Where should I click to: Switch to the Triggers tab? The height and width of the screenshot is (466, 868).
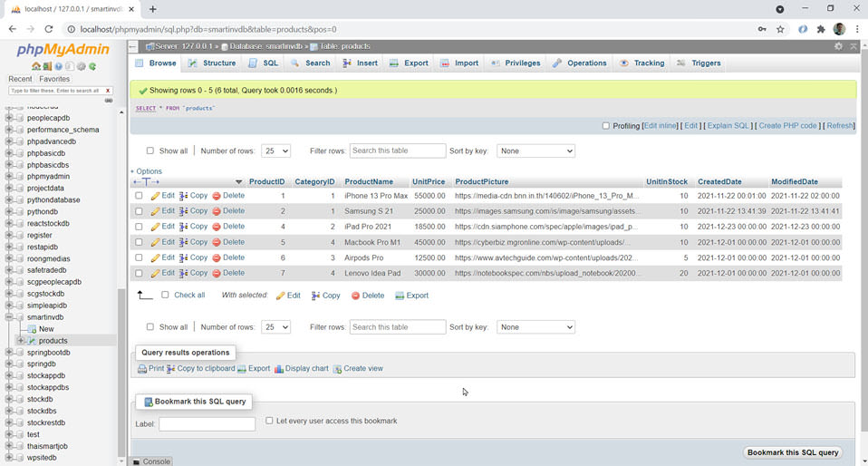[699, 63]
